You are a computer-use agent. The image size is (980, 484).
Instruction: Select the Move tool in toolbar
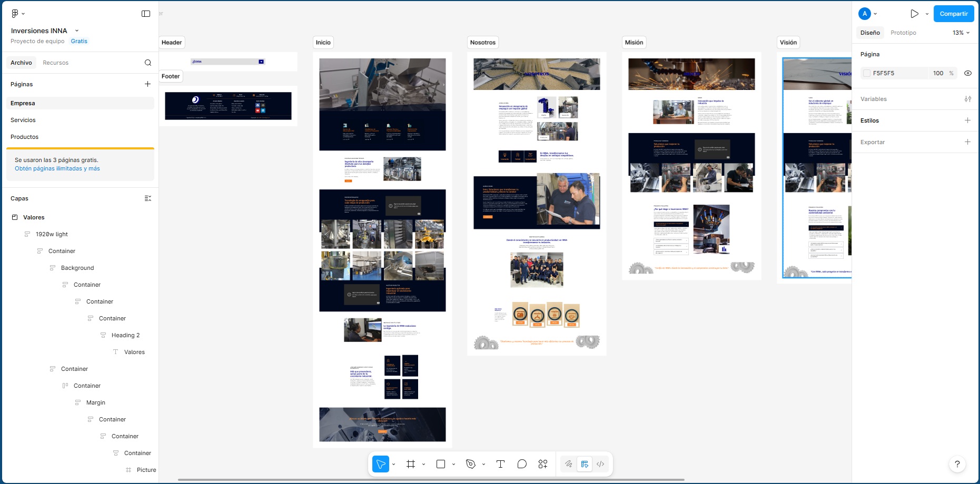pyautogui.click(x=380, y=464)
